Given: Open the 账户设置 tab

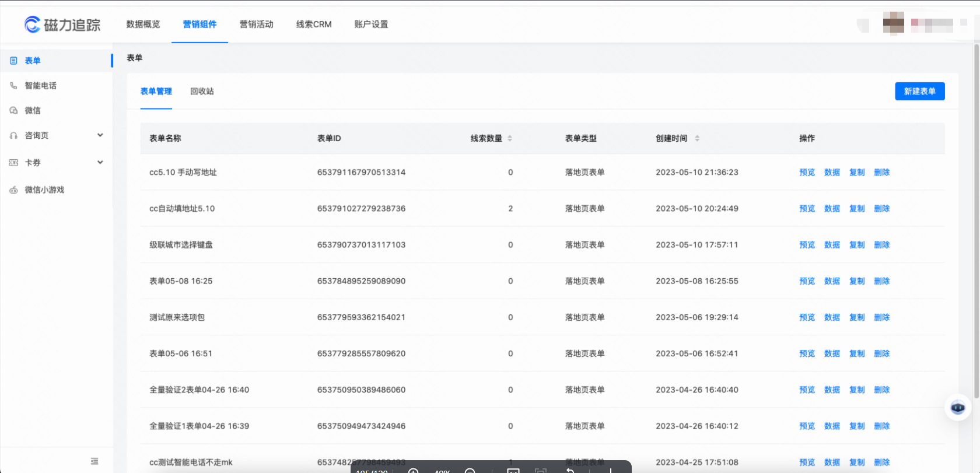Looking at the screenshot, I should point(371,24).
